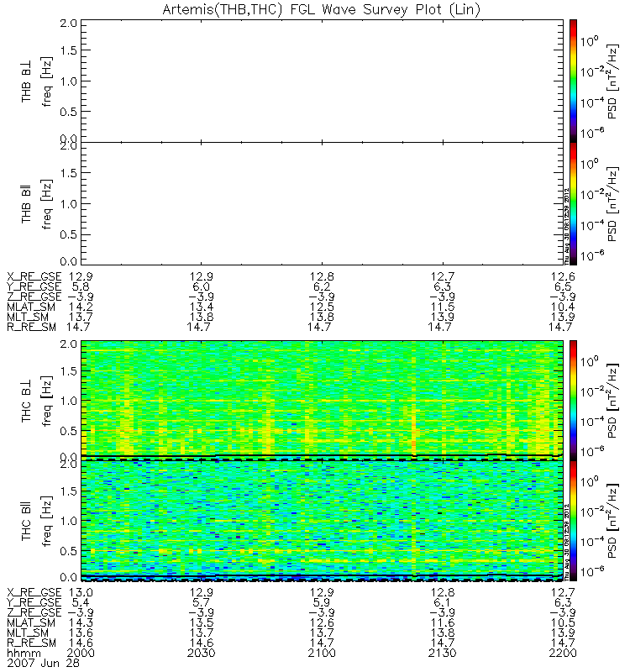Viewport: 630px width, 672px height.
Task: Click the lower table MLAT_SM value '14.3'
Action: point(81,622)
